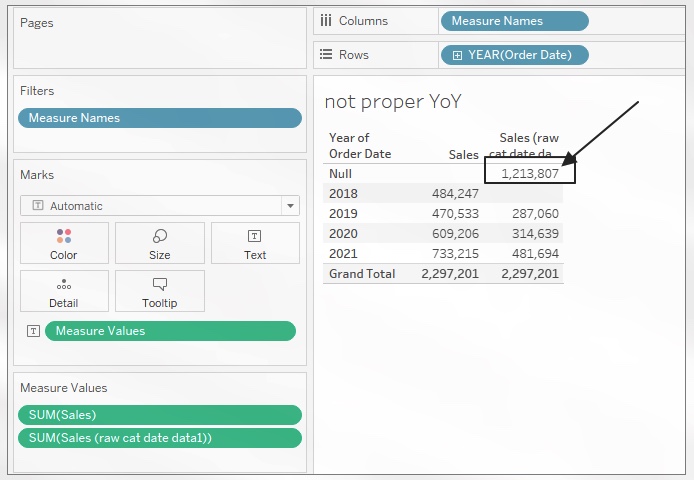Click the sheet title not proper YoY
The image size is (694, 480).
[x=393, y=102]
